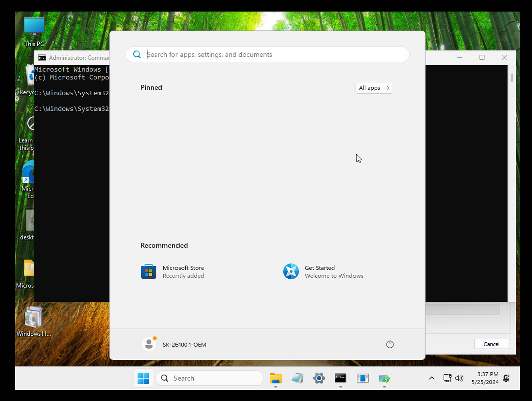Click the Recently added subtitle
This screenshot has height=401, width=532.
[183, 276]
